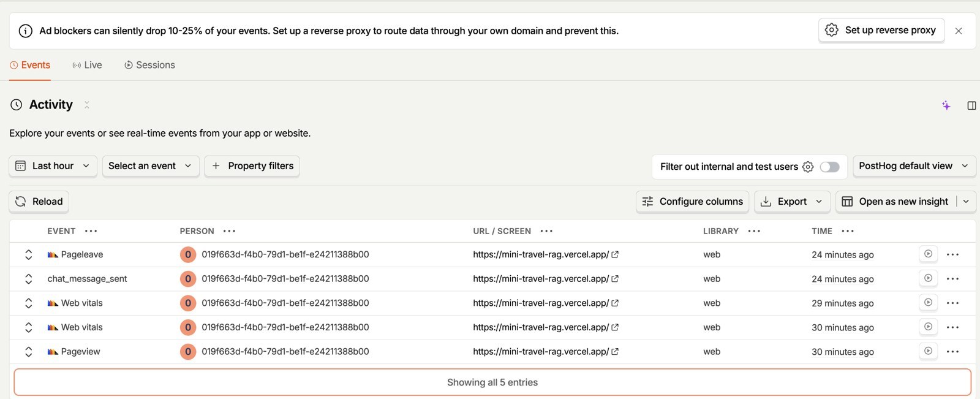The image size is (980, 399).
Task: Open the Export dropdown
Action: [x=792, y=202]
